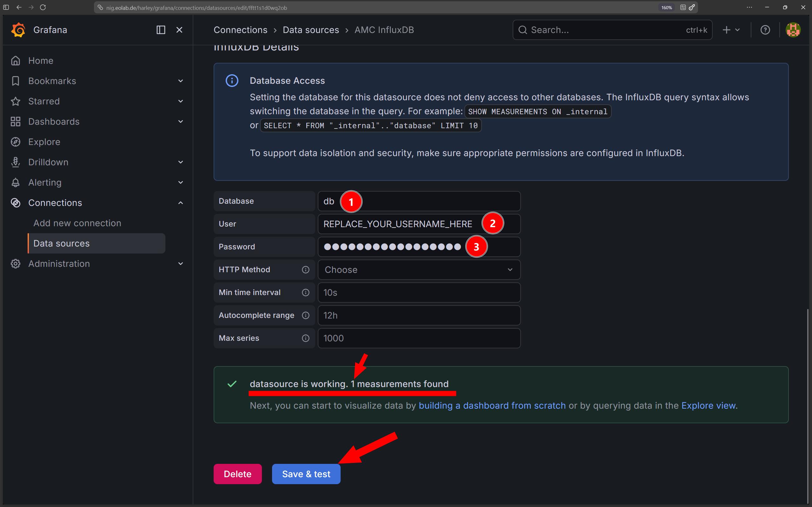
Task: Undock the Grafana navigation menu
Action: [161, 30]
